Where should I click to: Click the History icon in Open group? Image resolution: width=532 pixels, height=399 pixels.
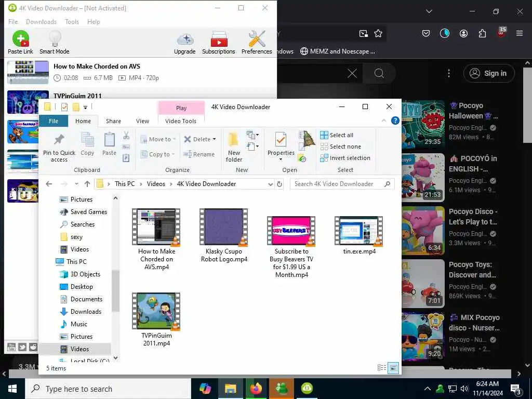302,158
